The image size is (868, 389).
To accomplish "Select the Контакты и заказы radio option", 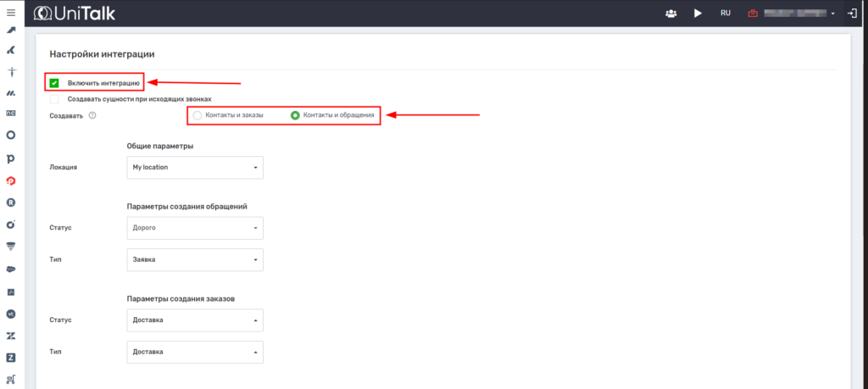I will (198, 115).
